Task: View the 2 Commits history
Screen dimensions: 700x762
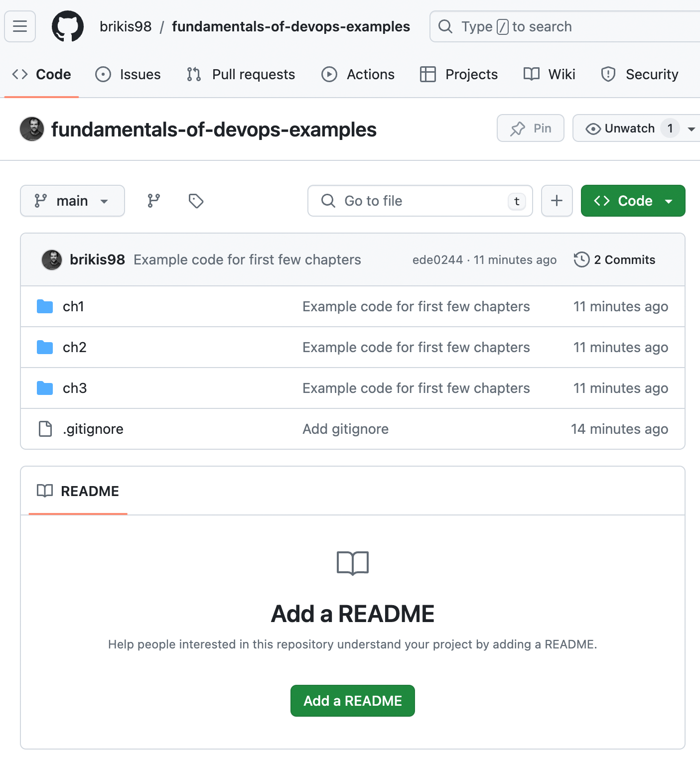Action: pyautogui.click(x=614, y=259)
